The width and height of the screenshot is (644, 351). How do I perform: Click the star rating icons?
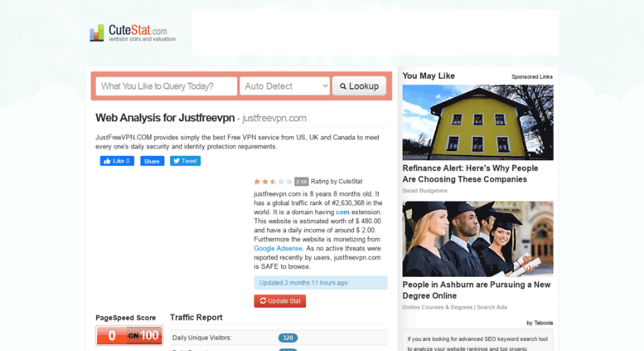tap(274, 181)
